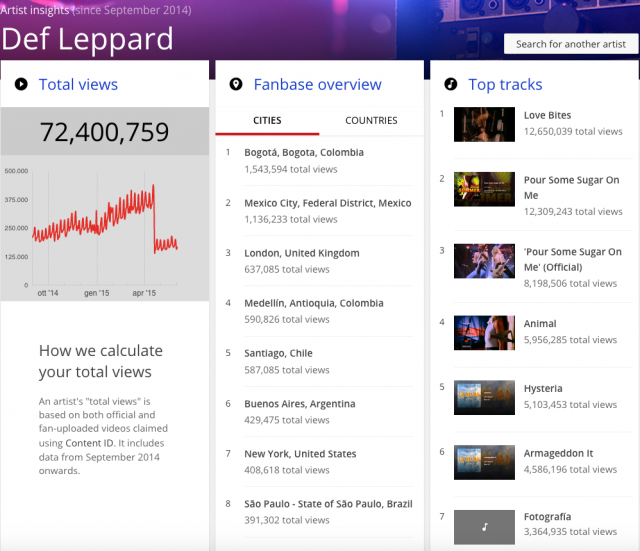Click the Fanbase overview heading
The image size is (640, 551).
317,85
